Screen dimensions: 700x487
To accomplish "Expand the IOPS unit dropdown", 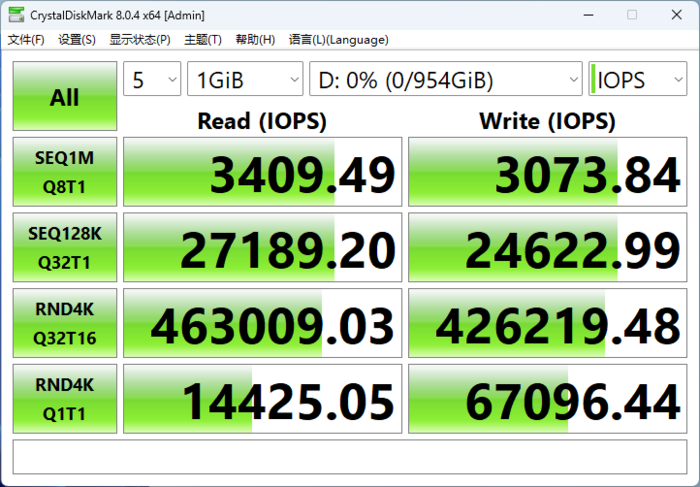I will [x=638, y=79].
